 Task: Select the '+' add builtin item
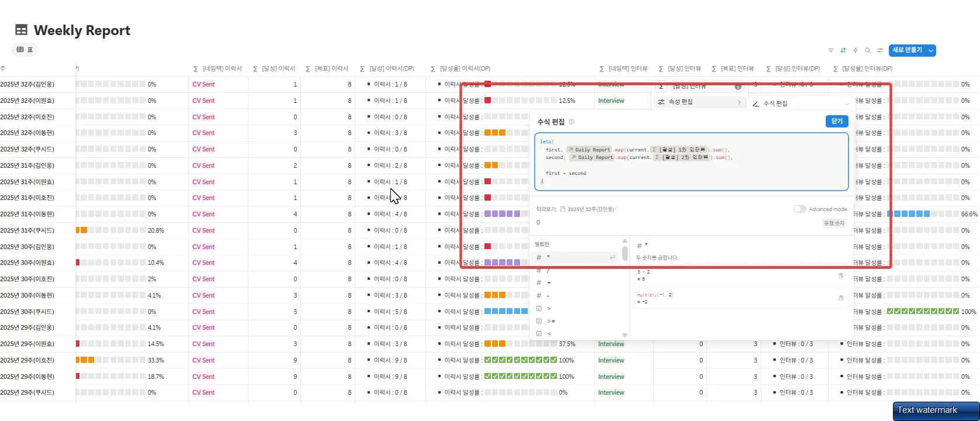(576, 282)
